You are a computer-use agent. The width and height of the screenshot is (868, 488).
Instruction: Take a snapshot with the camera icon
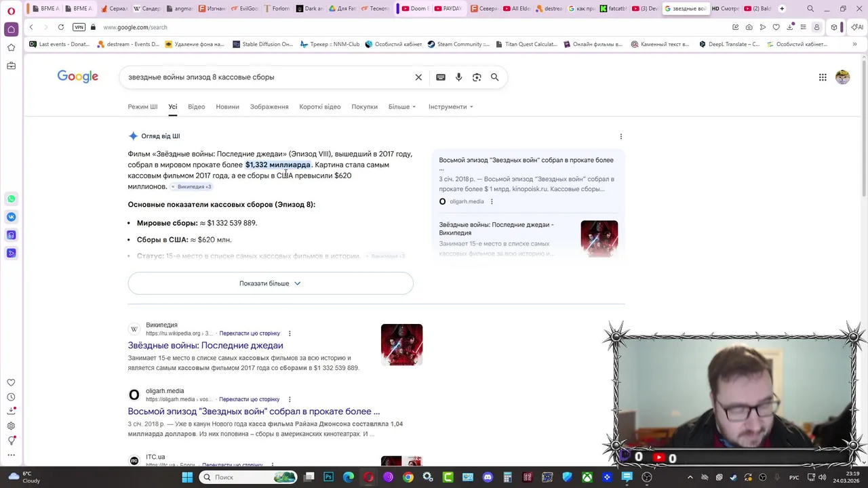(x=749, y=27)
